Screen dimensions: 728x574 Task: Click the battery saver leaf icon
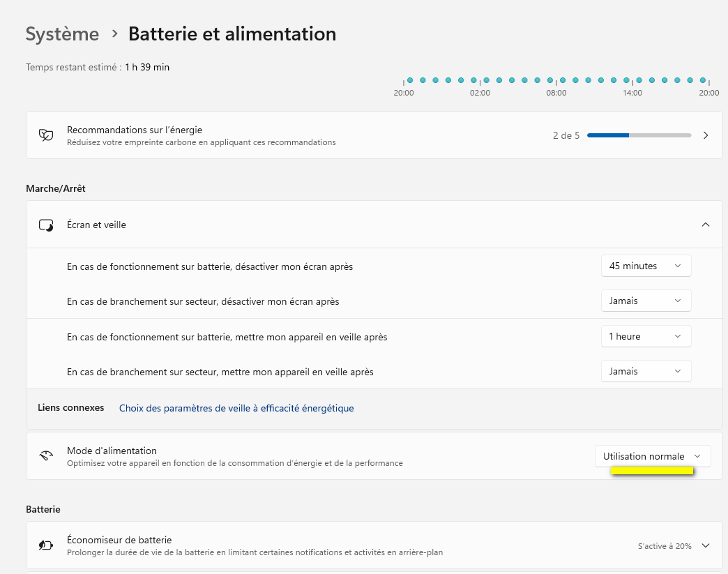coord(46,545)
